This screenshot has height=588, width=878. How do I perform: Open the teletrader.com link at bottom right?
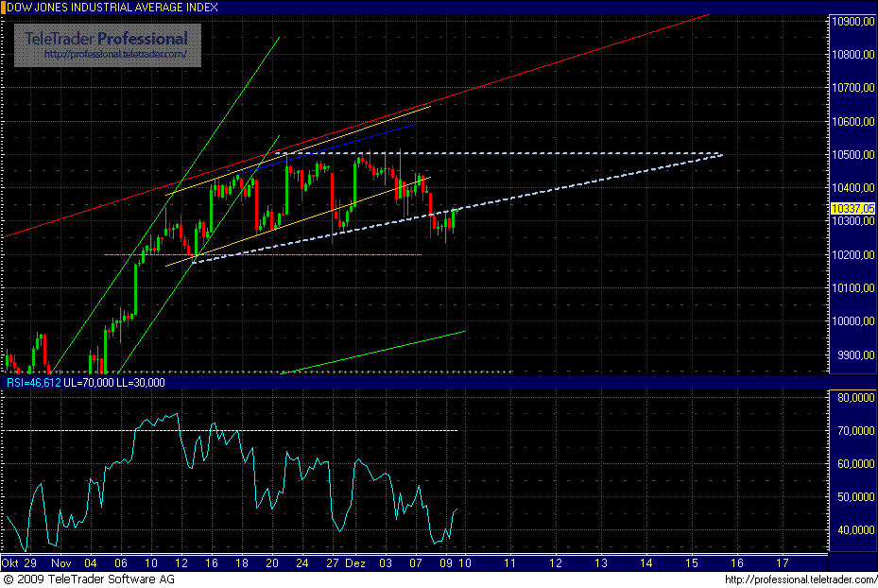807,581
